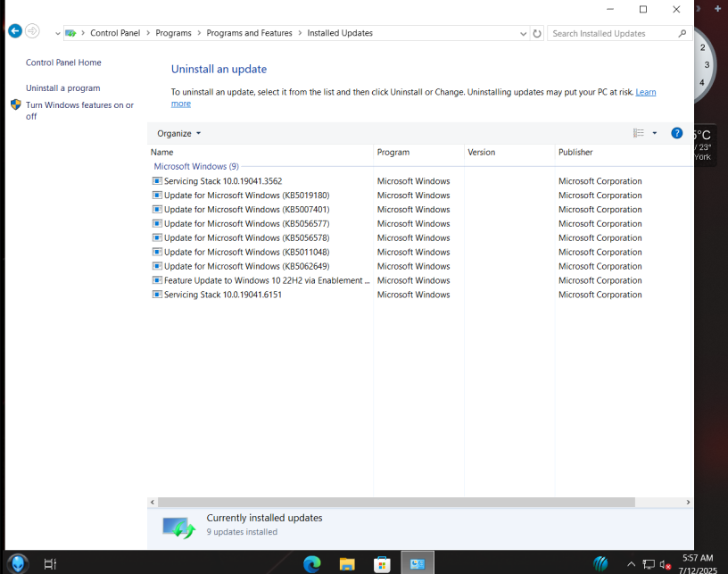Sort by the Program column header
The image size is (728, 574).
tap(418, 152)
